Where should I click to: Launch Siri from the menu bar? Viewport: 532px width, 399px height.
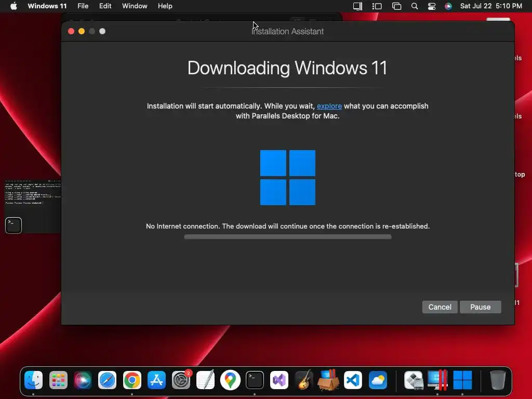[x=448, y=6]
